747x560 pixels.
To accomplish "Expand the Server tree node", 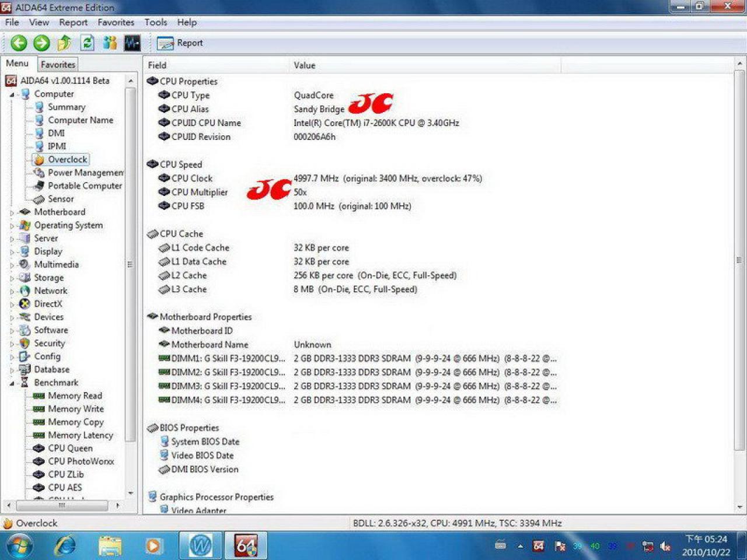I will [x=12, y=239].
